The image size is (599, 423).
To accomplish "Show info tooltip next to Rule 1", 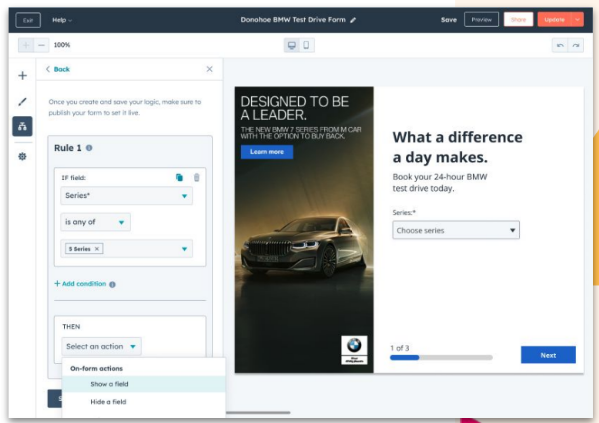I will (x=89, y=148).
